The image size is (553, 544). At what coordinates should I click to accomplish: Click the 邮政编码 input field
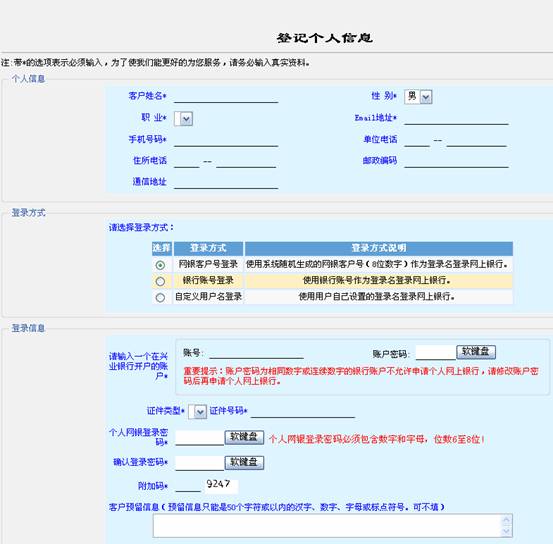coord(456,162)
